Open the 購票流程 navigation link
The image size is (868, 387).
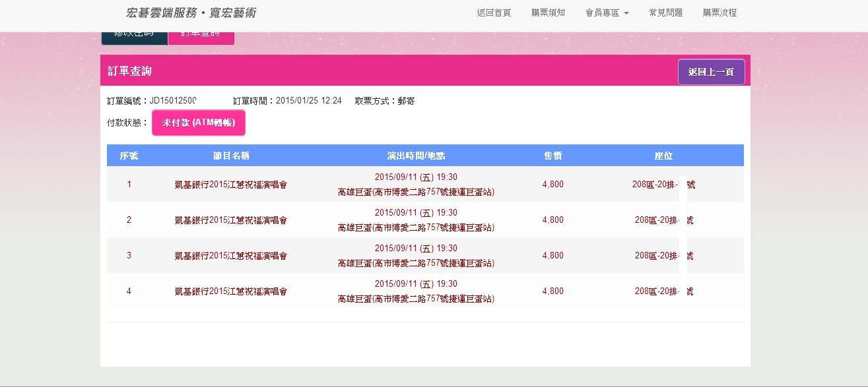click(x=719, y=13)
